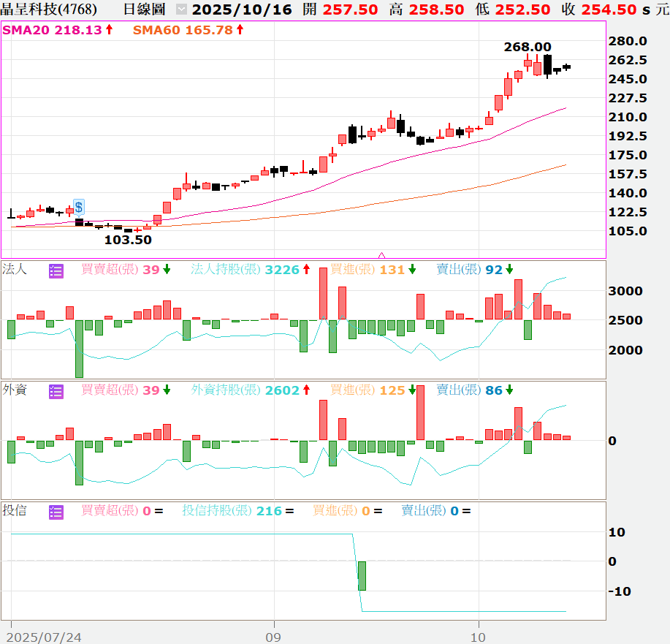Open the 投信 panel settings list icon
The image size is (670, 644).
56,512
